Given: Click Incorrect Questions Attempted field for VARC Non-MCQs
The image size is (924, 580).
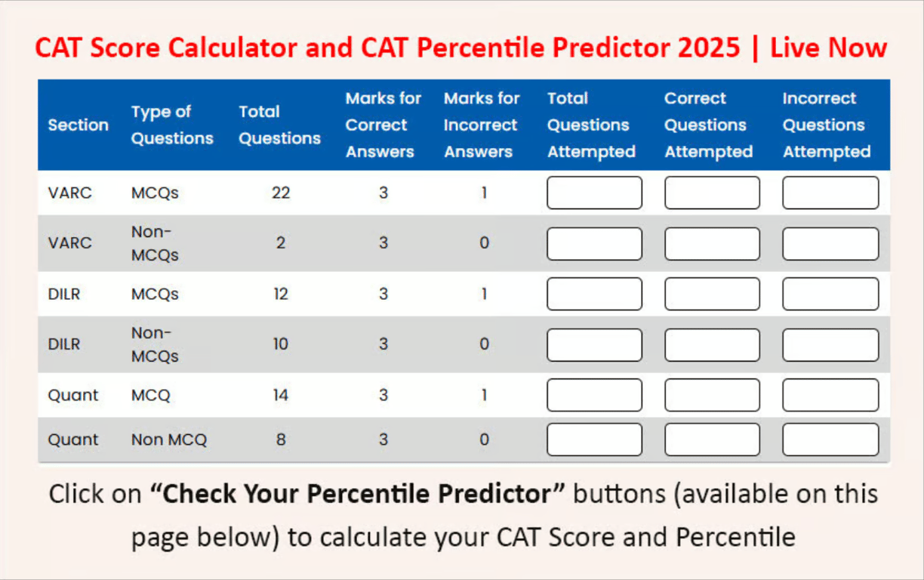Looking at the screenshot, I should 830,243.
